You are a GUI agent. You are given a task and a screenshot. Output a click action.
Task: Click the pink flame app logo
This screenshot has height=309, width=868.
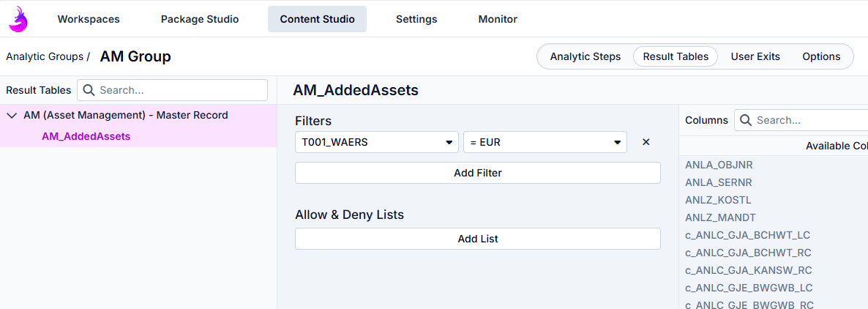click(18, 19)
